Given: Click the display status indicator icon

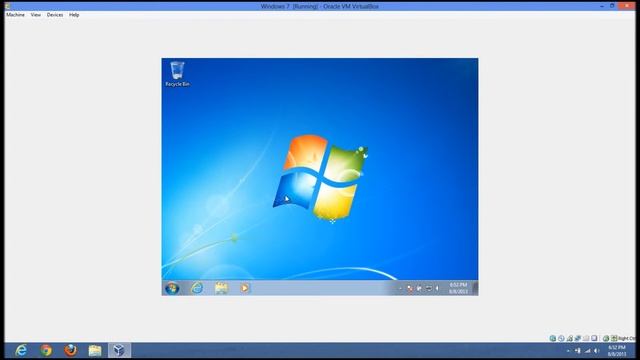Looking at the screenshot, I should click(x=594, y=338).
